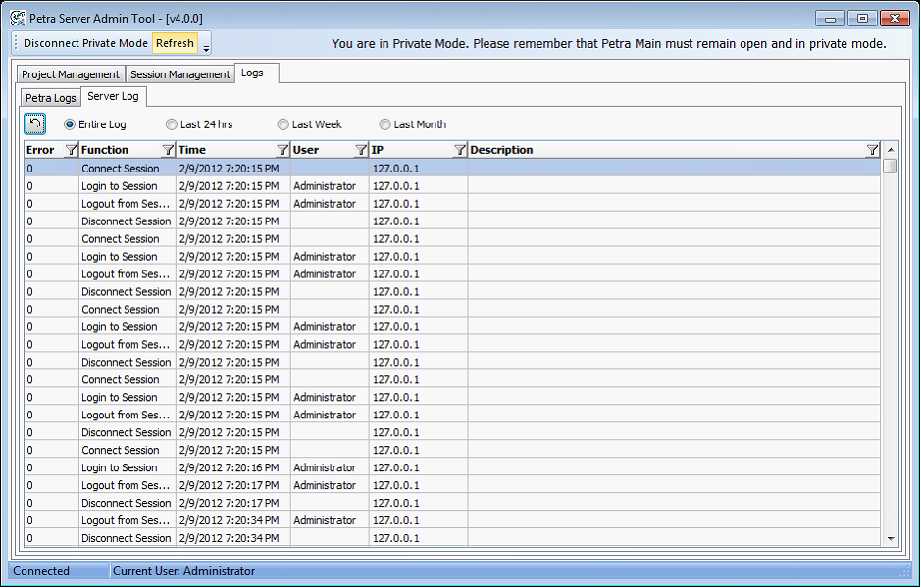Click the reload log icon beside Entire Log
Image resolution: width=921 pixels, height=588 pixels.
click(x=34, y=123)
